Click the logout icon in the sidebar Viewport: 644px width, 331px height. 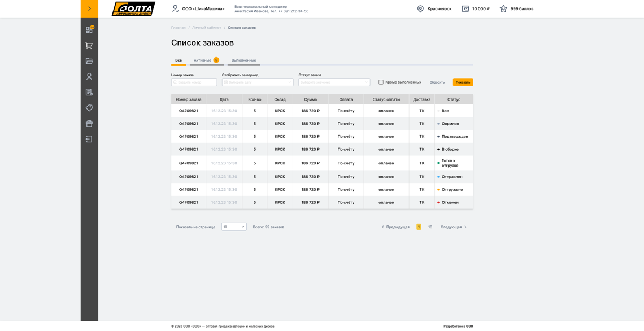(x=89, y=139)
